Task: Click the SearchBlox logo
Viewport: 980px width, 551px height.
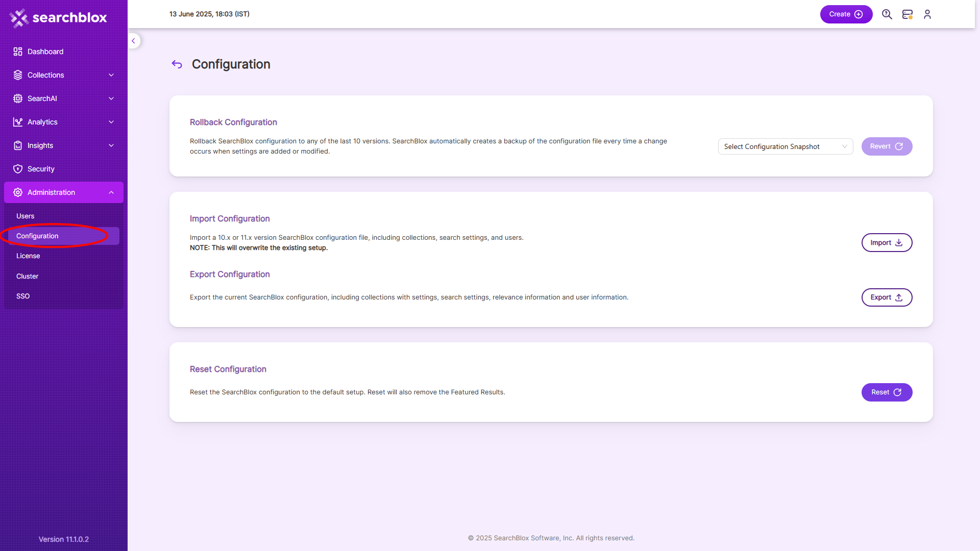Action: click(58, 18)
